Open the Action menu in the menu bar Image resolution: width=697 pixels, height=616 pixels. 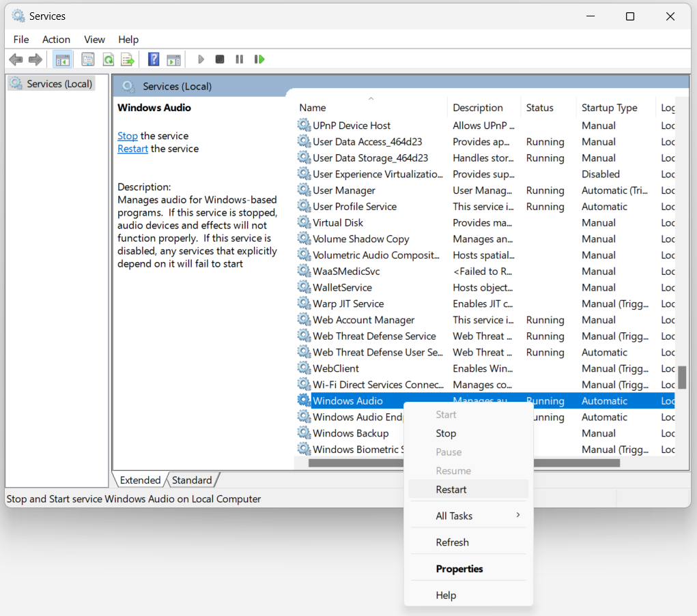point(56,40)
